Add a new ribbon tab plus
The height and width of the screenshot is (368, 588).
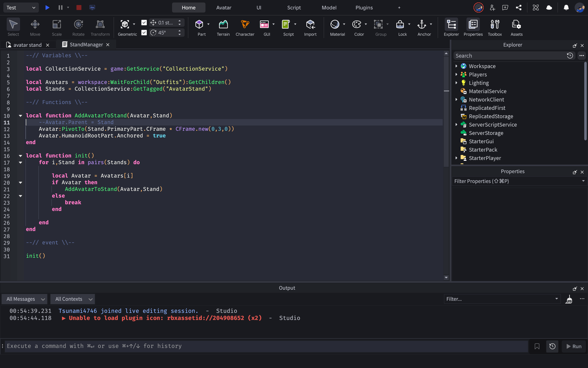[399, 8]
